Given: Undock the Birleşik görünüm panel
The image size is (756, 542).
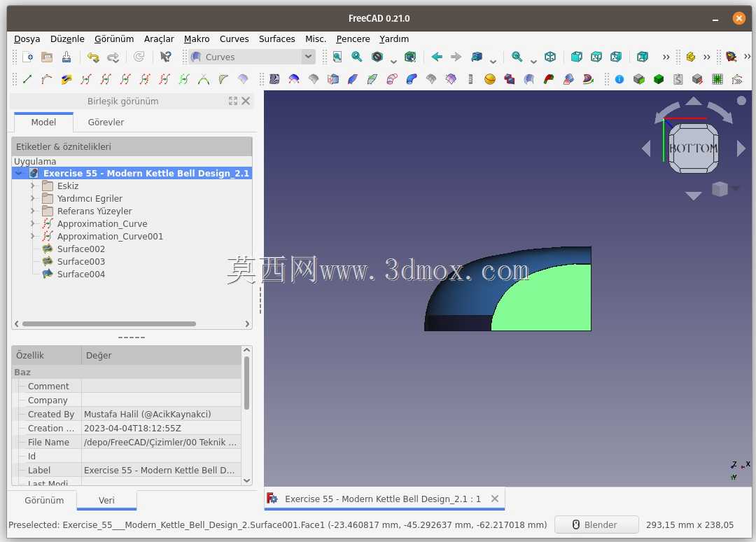Looking at the screenshot, I should pyautogui.click(x=233, y=101).
